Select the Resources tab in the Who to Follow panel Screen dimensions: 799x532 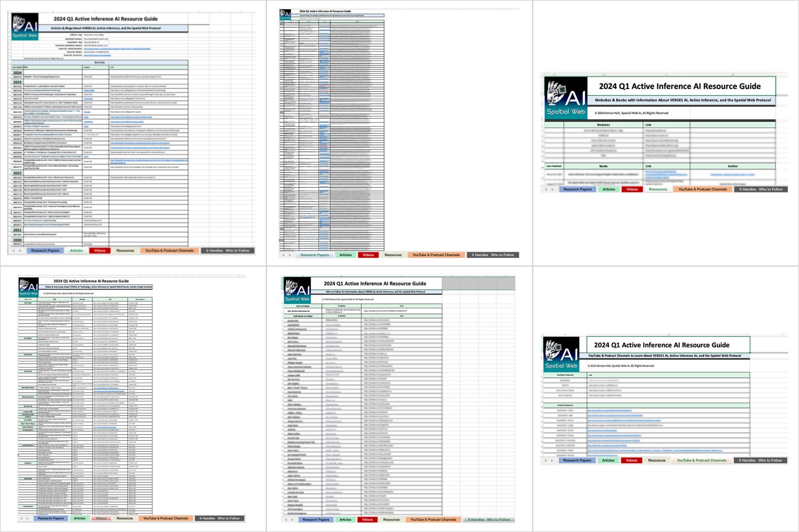coord(391,520)
